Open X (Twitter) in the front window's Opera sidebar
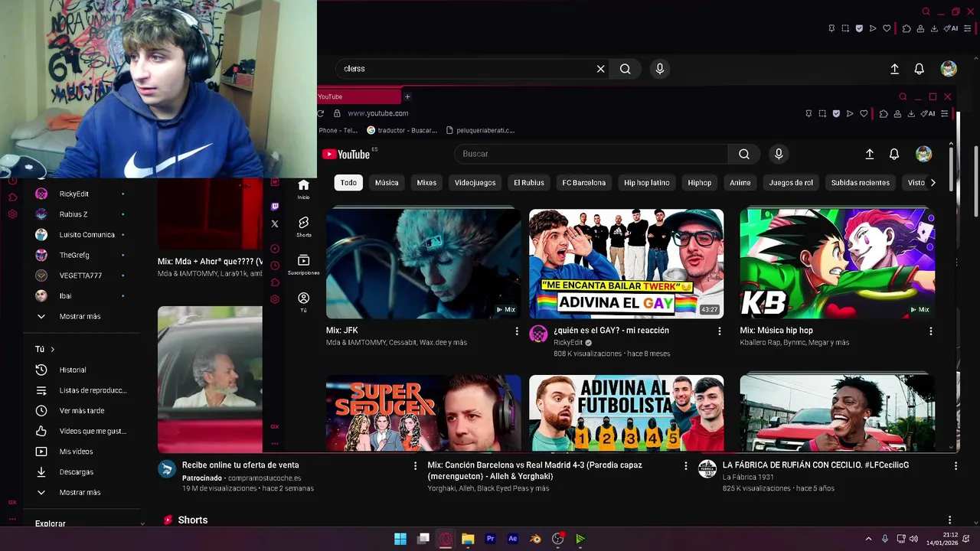This screenshot has height=551, width=980. pyautogui.click(x=275, y=224)
